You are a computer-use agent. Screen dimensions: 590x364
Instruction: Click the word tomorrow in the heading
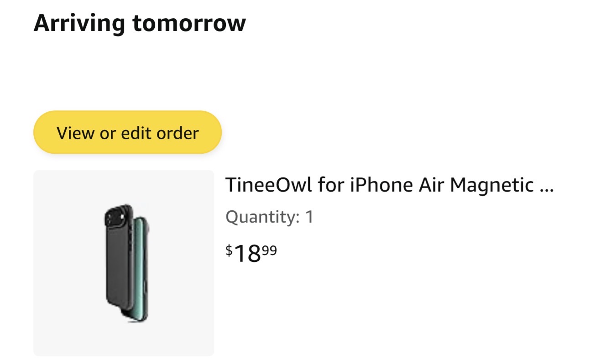point(189,23)
